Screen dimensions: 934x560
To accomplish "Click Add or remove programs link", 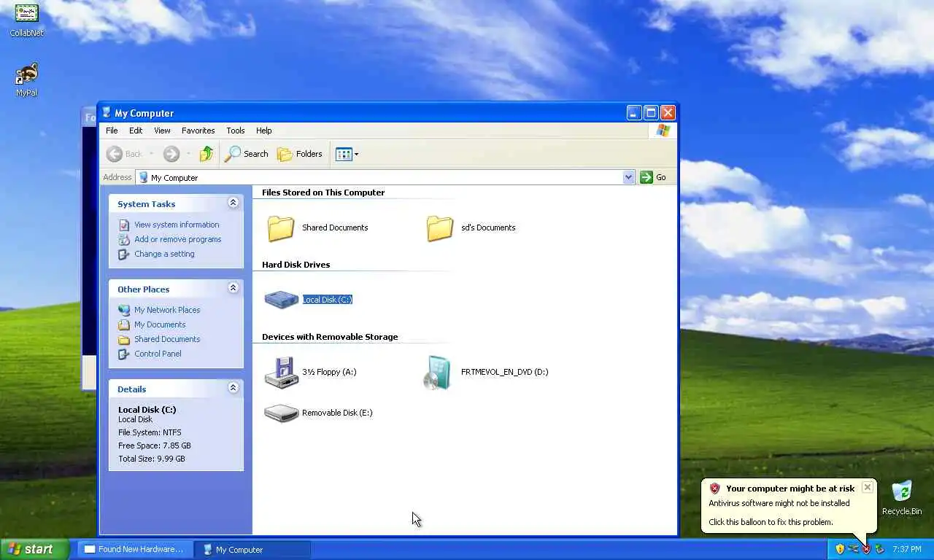I will [x=177, y=239].
